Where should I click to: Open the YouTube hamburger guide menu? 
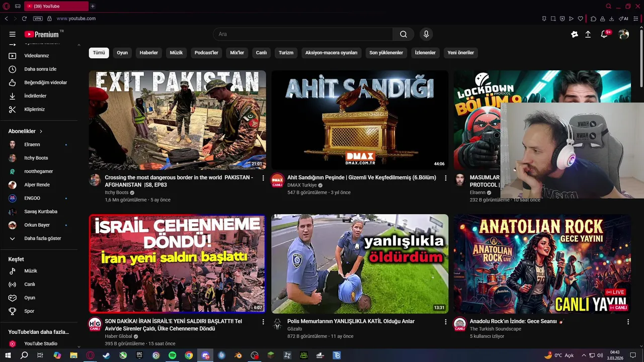12,34
